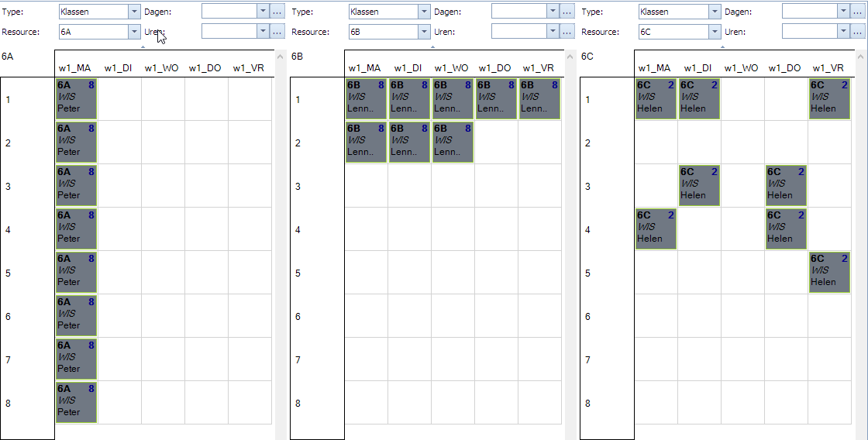Select the 6B lesson in hour 2 on w1_DI
The width and height of the screenshot is (868, 440).
pyautogui.click(x=409, y=143)
